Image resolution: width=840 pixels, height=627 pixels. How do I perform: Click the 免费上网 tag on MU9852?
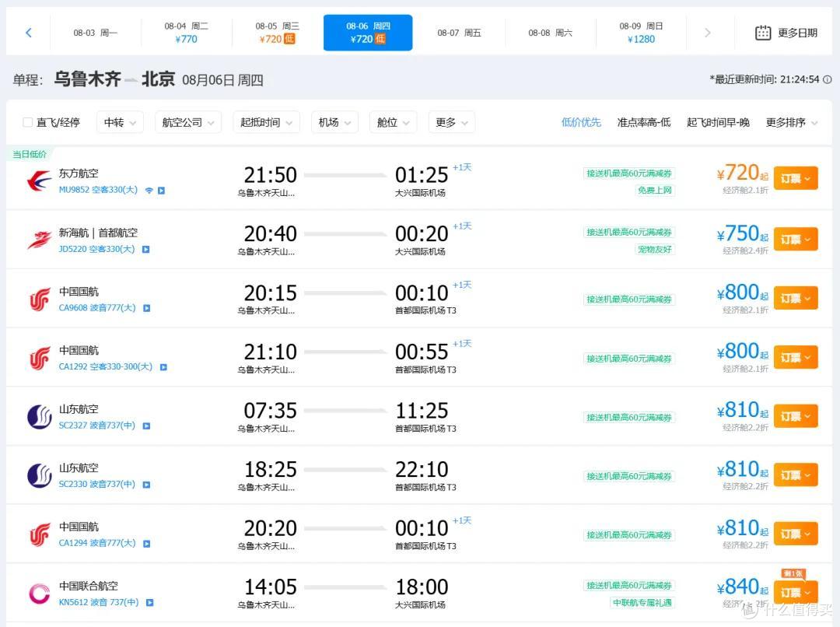point(655,191)
